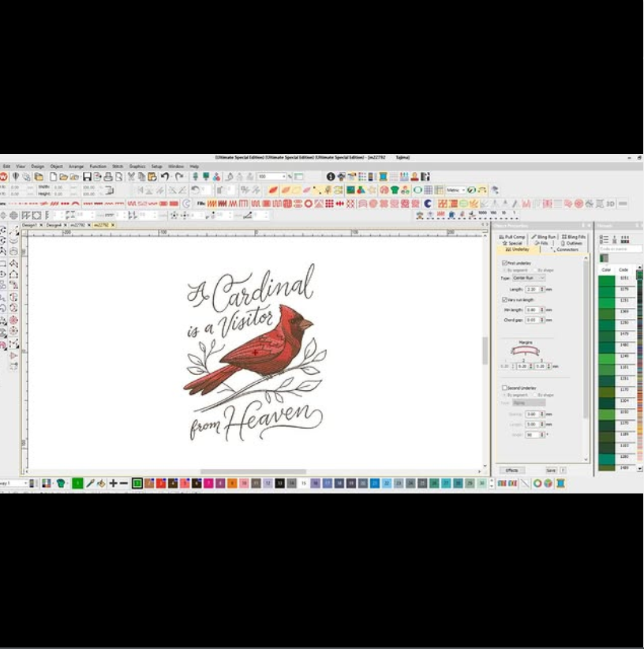The width and height of the screenshot is (644, 649).
Task: Click the Undo arrow icon
Action: [165, 177]
